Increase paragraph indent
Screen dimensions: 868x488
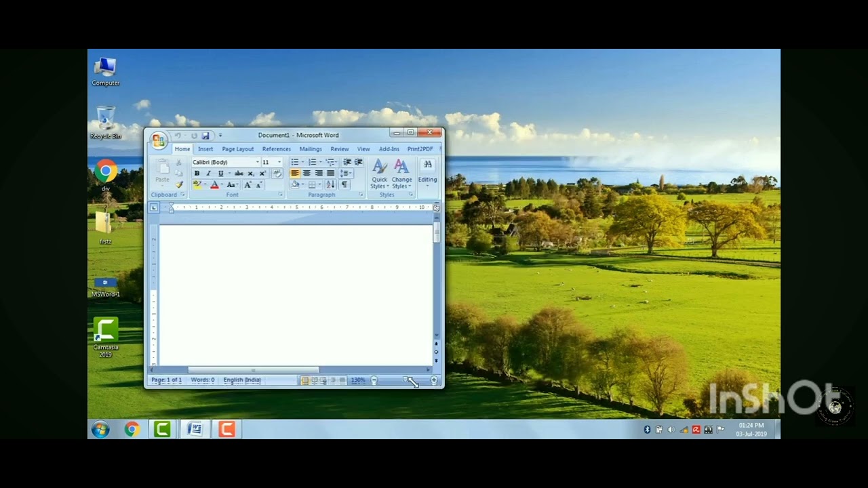click(x=358, y=162)
